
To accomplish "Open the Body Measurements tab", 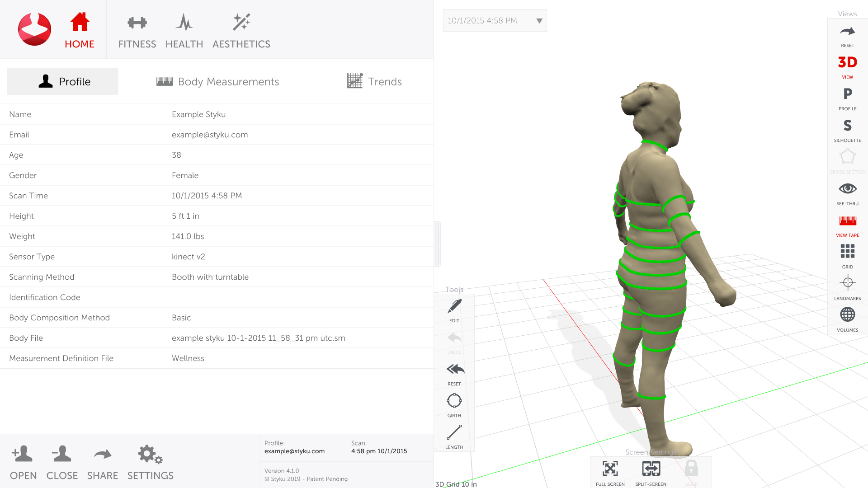I will [218, 82].
